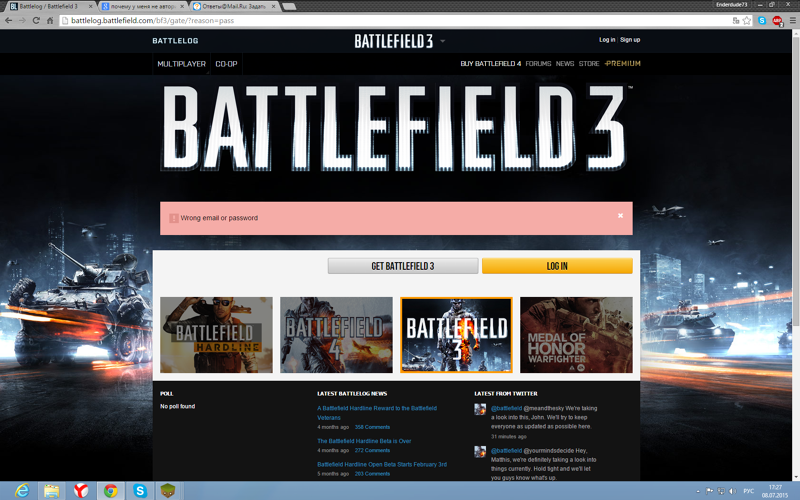Viewport: 800px width, 500px height.
Task: Close the Mail.Ru answers tab
Action: (273, 6)
